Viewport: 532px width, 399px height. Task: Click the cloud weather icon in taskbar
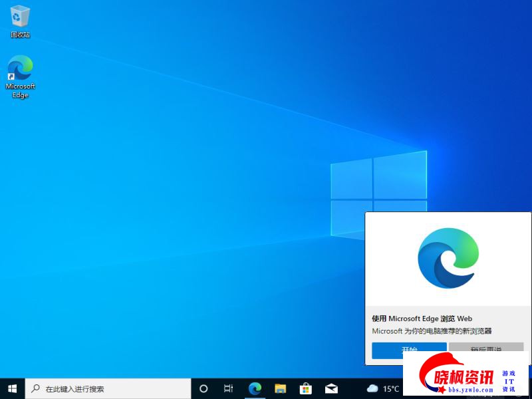click(372, 388)
